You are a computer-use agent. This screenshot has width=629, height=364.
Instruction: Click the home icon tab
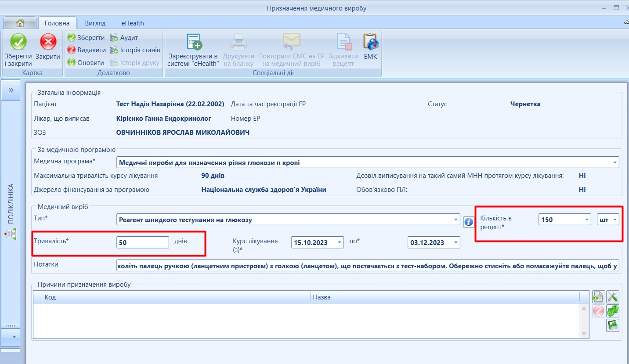tap(20, 23)
